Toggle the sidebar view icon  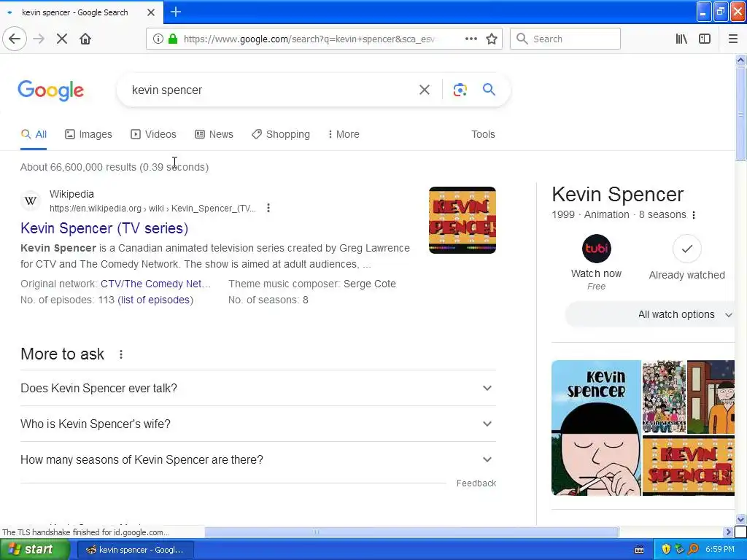(705, 39)
